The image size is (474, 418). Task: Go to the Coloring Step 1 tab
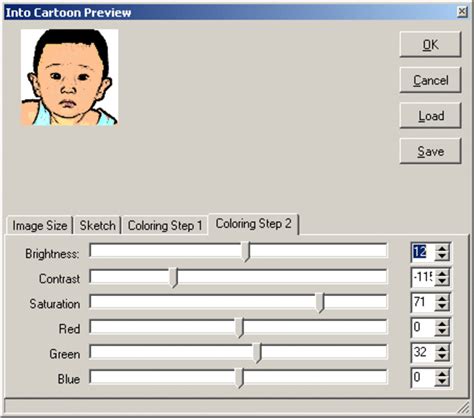tap(165, 225)
